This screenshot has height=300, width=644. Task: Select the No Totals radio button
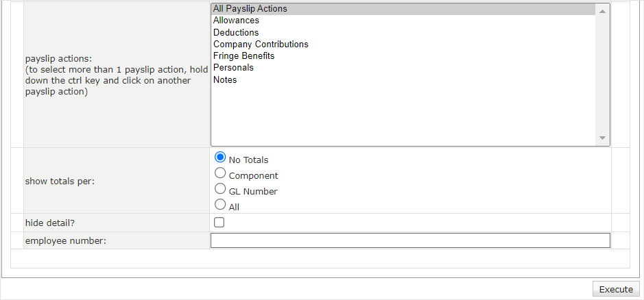(x=220, y=157)
